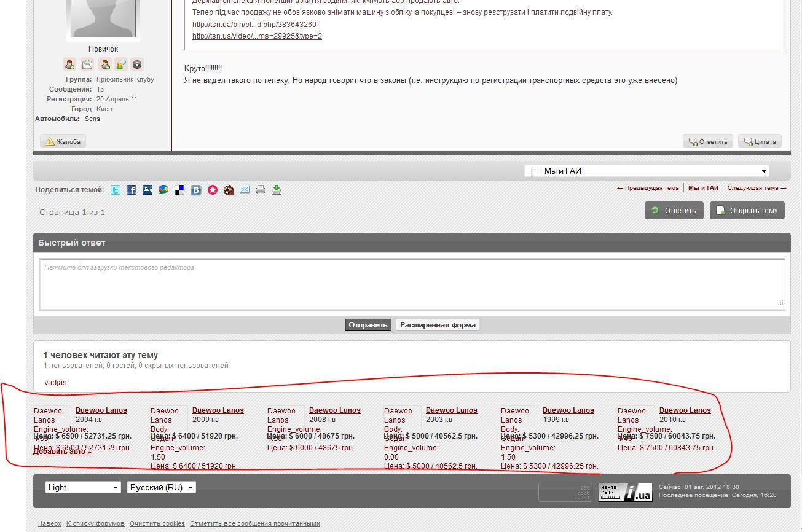Download topic with green arrow icon

(x=277, y=190)
